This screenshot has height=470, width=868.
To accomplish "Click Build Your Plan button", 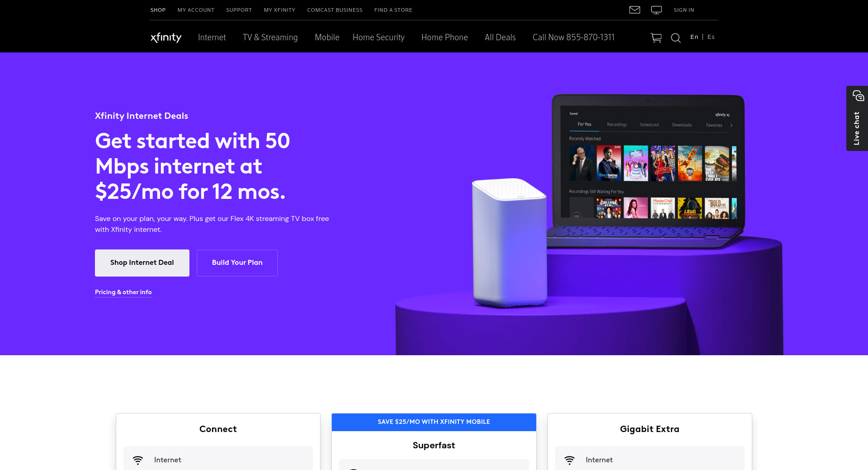I will tap(237, 263).
